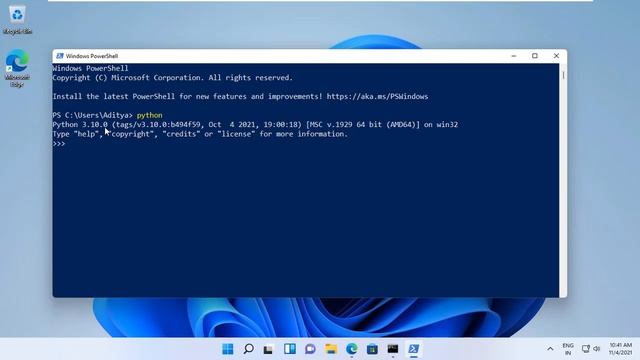
Task: Open the network status tray icon
Action: pyautogui.click(x=586, y=349)
